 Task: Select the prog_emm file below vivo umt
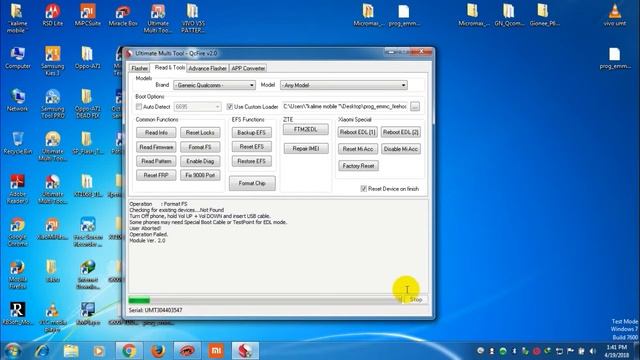pos(615,58)
